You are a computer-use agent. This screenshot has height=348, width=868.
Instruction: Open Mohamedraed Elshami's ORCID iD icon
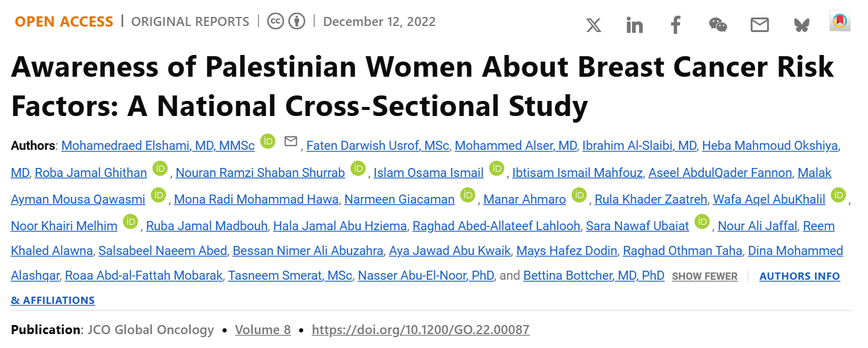[x=268, y=142]
